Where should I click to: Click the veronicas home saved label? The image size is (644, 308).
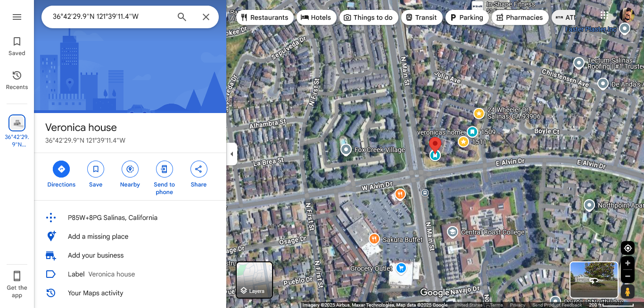[440, 132]
